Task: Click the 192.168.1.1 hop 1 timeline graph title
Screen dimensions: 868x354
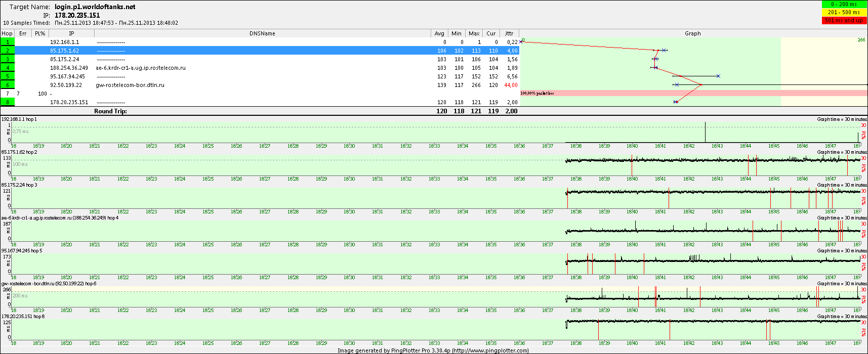Action: tap(19, 119)
